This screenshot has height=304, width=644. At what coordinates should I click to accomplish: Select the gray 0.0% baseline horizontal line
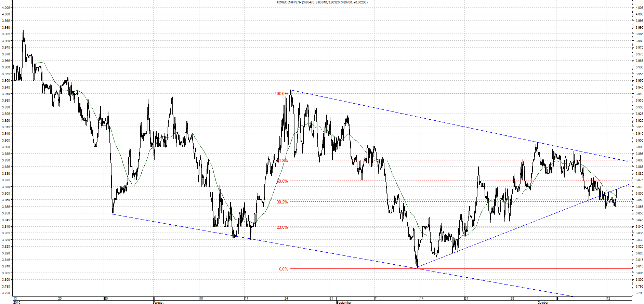(460, 268)
